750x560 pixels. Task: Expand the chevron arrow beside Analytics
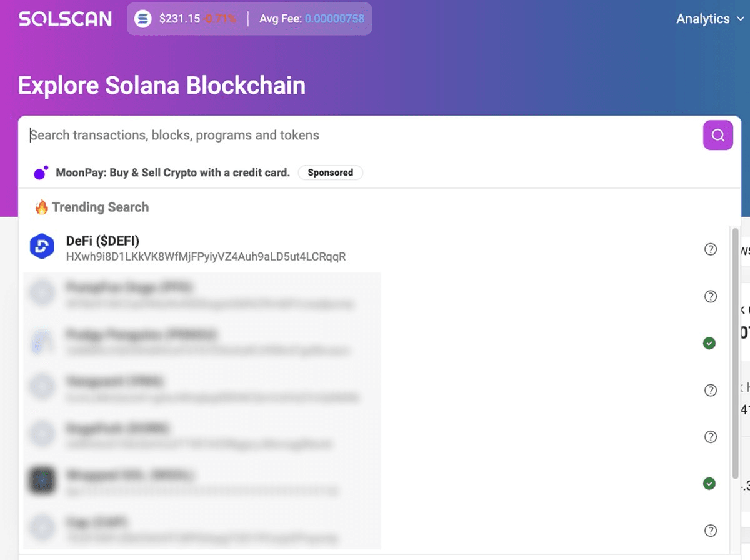(741, 19)
